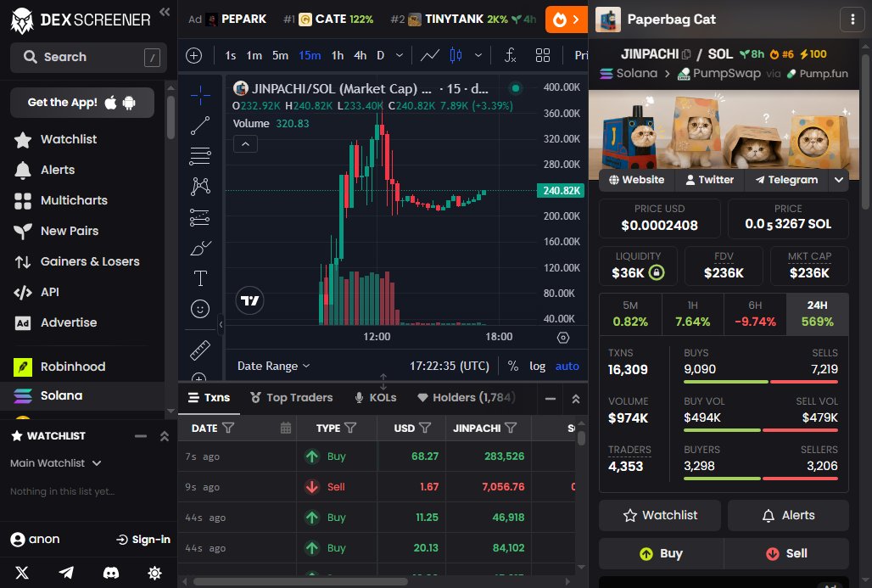Screen dimensions: 872x588
Task: Collapse the sidebar with double-chevron icon
Action: pyautogui.click(x=165, y=12)
